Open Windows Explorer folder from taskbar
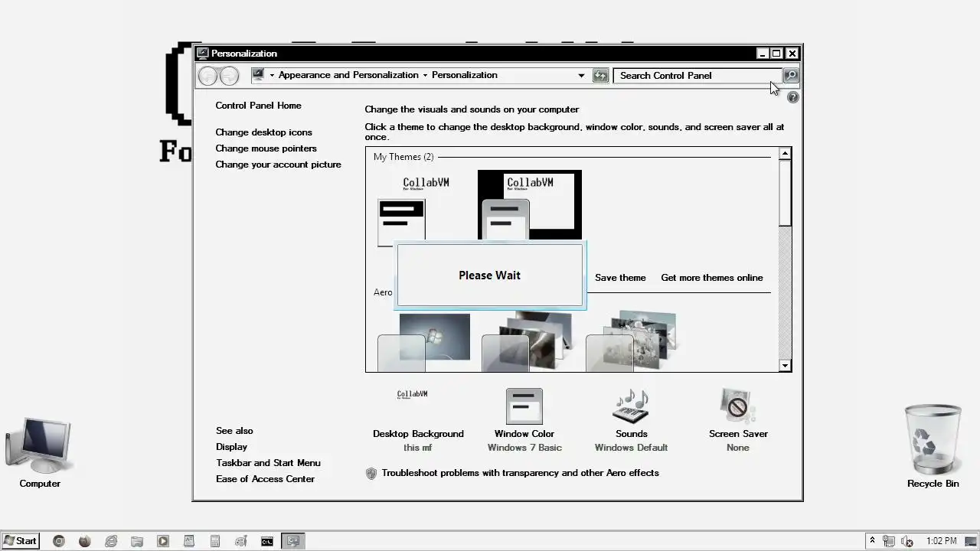980x551 pixels. [x=137, y=541]
